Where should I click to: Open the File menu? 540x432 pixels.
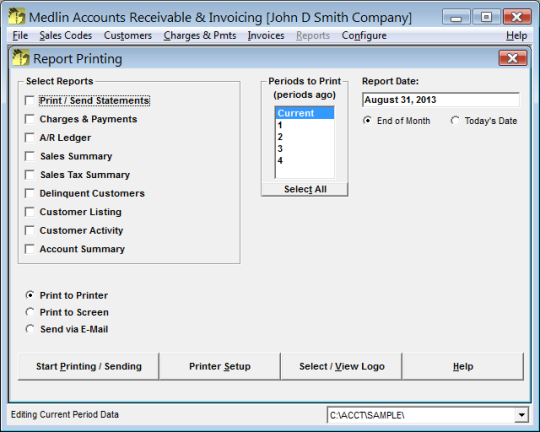coord(20,35)
